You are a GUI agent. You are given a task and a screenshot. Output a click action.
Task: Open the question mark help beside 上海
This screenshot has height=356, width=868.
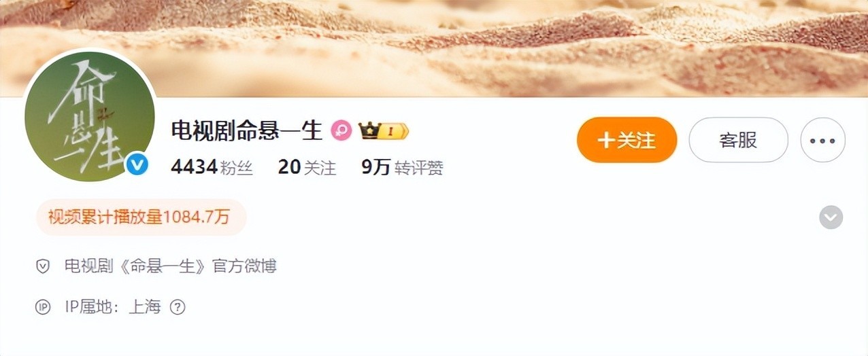(x=178, y=307)
